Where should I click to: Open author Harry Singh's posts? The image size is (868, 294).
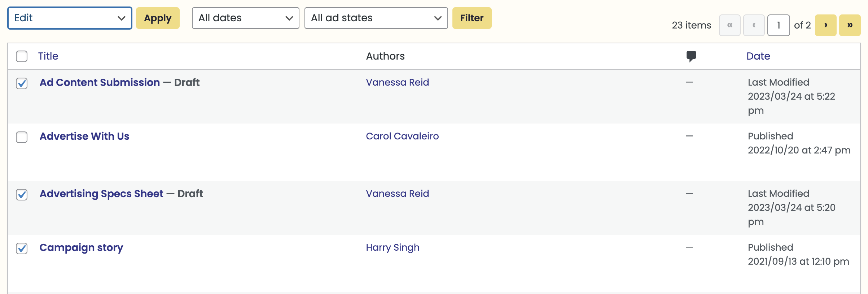(393, 248)
